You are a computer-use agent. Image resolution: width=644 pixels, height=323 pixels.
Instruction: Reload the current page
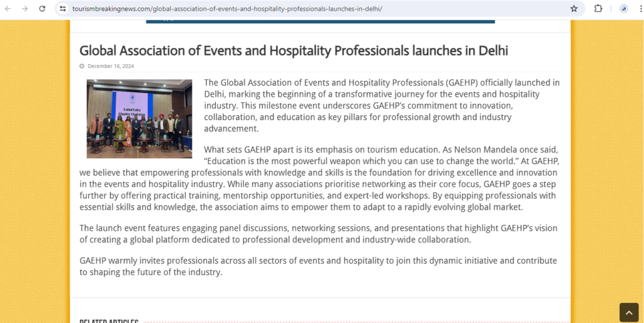[42, 9]
